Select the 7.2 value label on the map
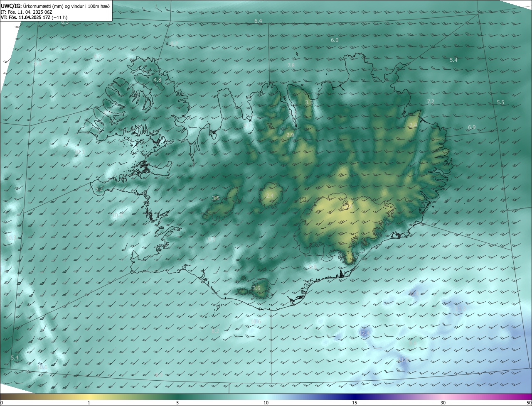This screenshot has width=532, height=406. coord(431,102)
